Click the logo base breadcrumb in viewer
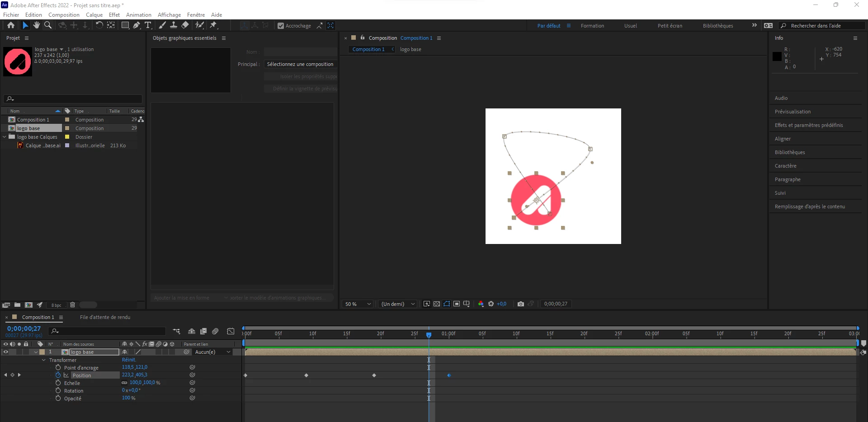 click(410, 49)
